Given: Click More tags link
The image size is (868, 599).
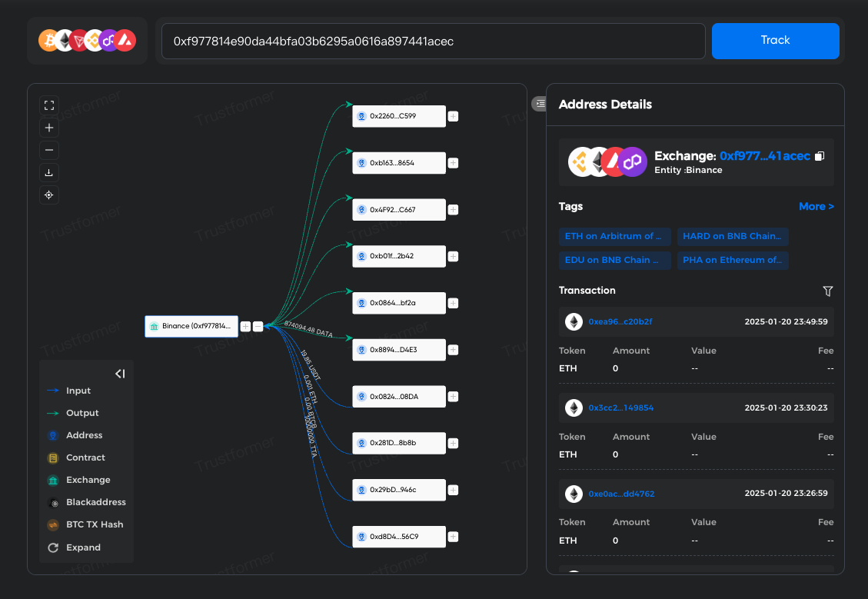Looking at the screenshot, I should 816,207.
